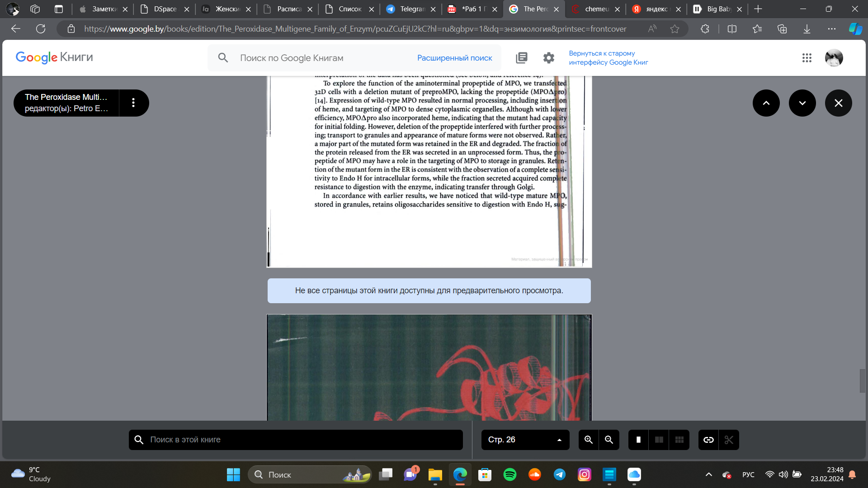The height and width of the screenshot is (488, 868).
Task: Open browser Downloads icon
Action: point(807,29)
